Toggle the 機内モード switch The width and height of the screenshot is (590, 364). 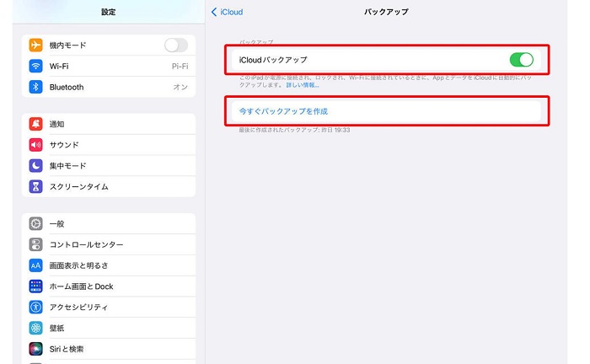(176, 45)
